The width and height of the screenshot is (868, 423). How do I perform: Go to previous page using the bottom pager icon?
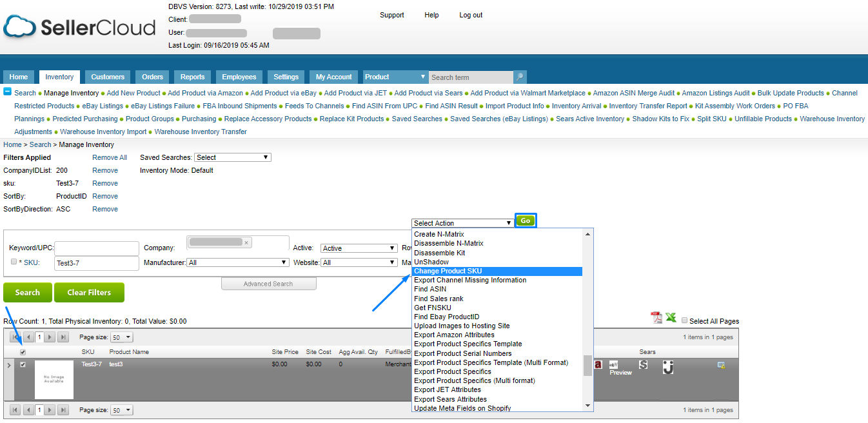click(x=28, y=410)
